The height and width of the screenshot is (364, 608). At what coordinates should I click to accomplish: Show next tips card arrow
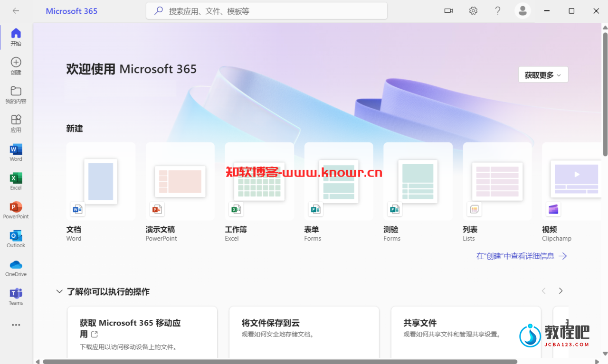561,291
